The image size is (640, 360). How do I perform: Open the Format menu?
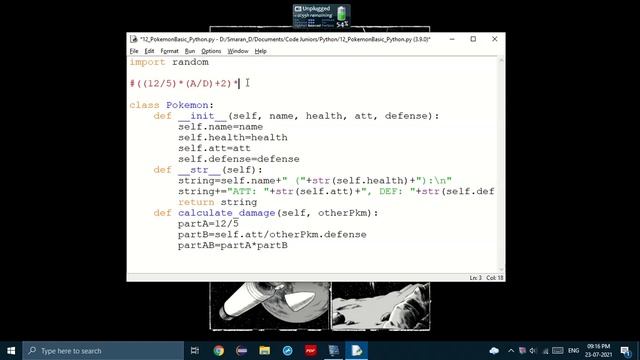click(169, 51)
